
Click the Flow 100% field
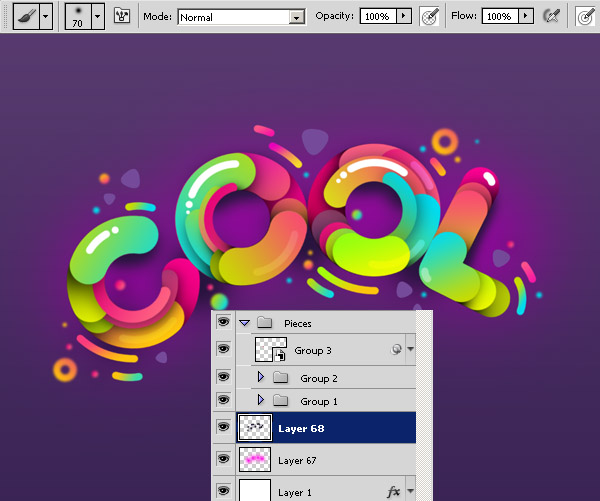point(500,16)
